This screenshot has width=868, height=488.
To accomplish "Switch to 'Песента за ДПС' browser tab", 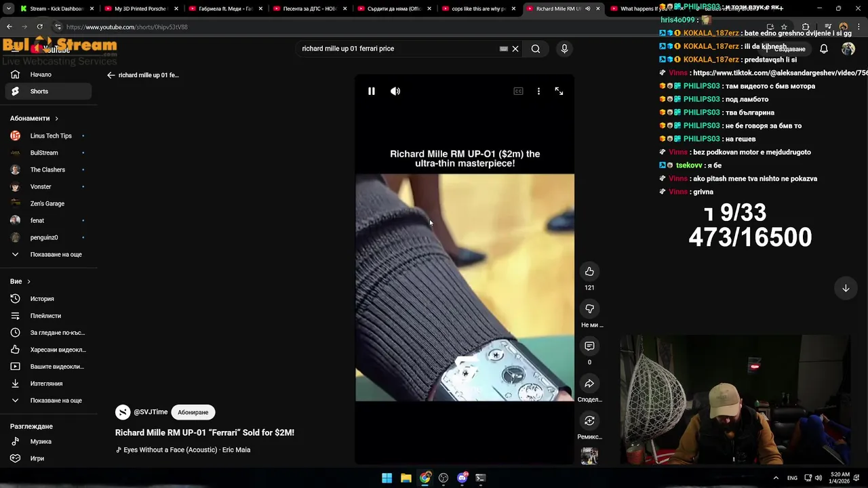I will coord(309,9).
